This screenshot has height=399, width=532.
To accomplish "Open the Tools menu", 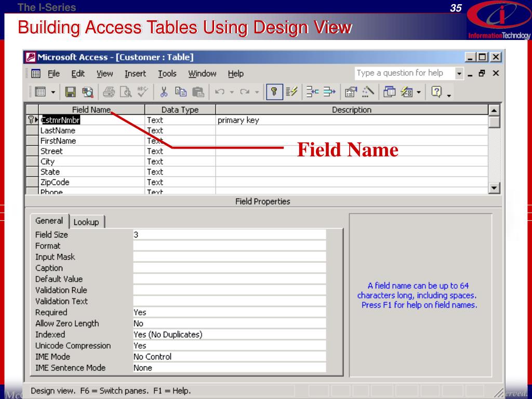I will [167, 74].
